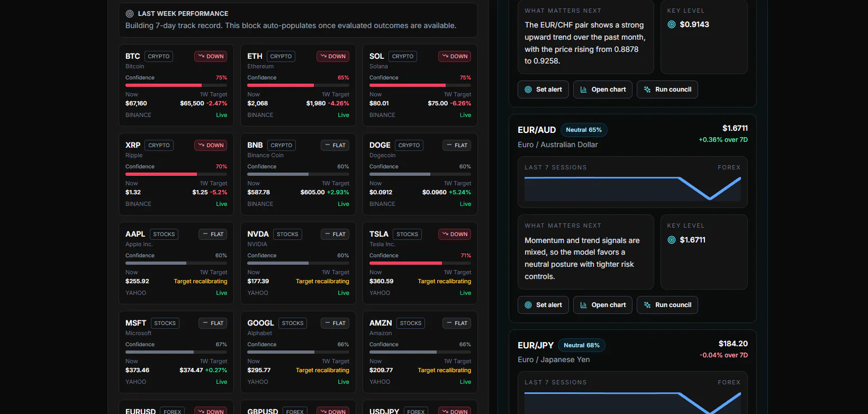868x414 pixels.
Task: Click the down-trend icon in BTC badge
Action: click(x=201, y=56)
